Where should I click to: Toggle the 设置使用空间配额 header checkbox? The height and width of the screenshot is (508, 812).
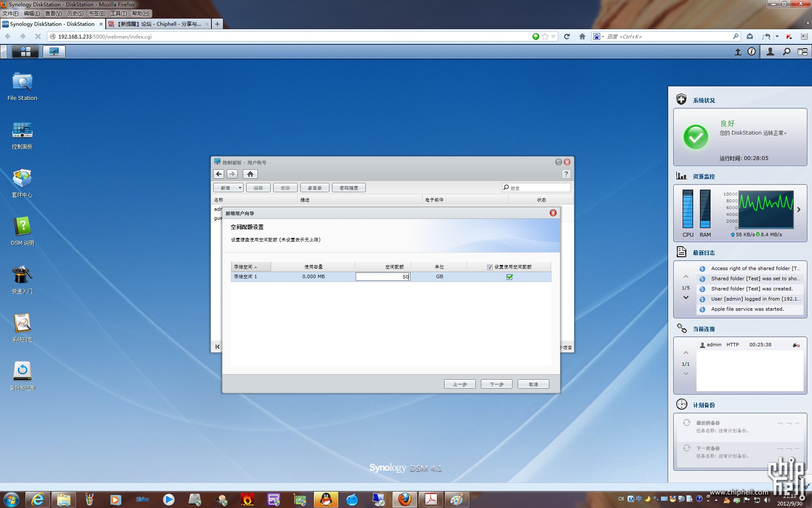click(x=490, y=267)
